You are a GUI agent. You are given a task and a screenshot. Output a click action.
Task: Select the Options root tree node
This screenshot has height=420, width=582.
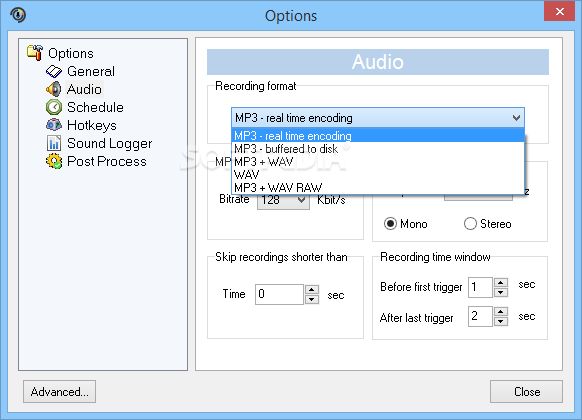[x=71, y=53]
